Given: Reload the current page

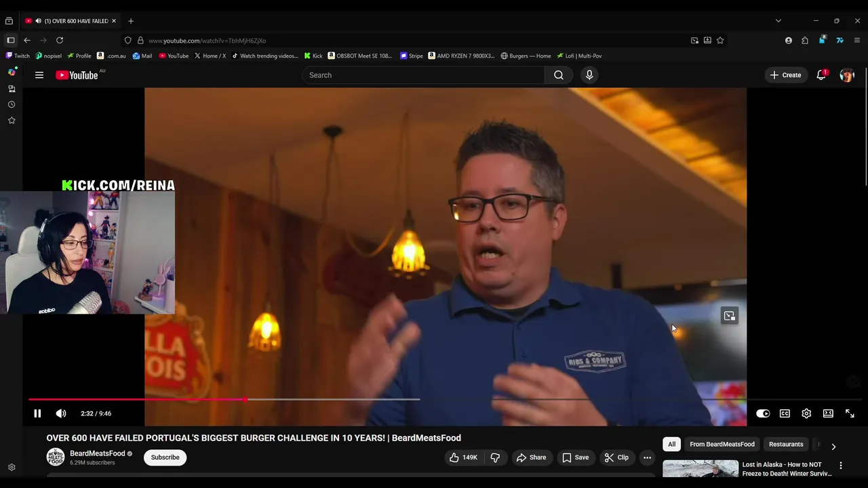Looking at the screenshot, I should pos(60,41).
